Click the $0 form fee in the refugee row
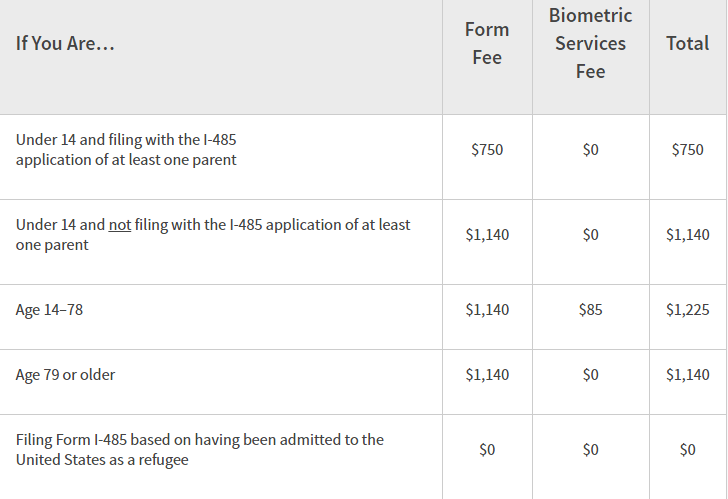 pos(487,450)
